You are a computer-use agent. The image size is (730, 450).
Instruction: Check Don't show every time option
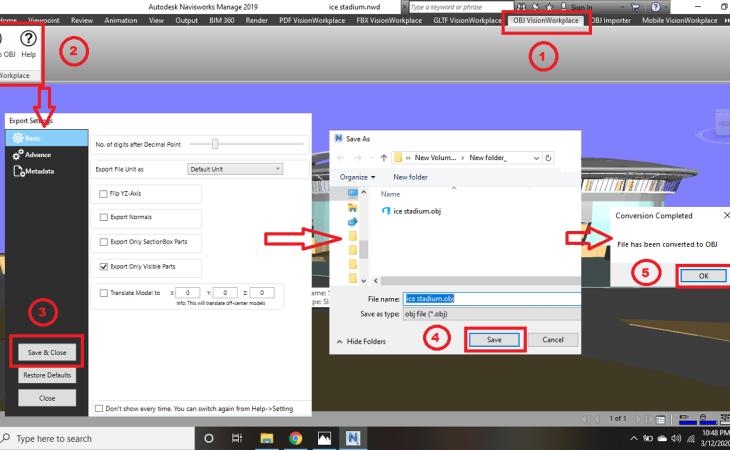[x=99, y=409]
